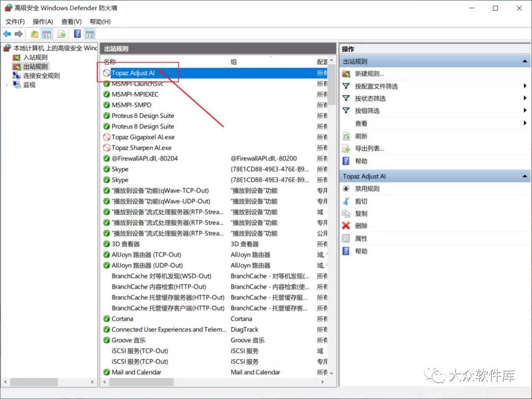
Task: Open the 操作(A) menu
Action: pyautogui.click(x=43, y=22)
